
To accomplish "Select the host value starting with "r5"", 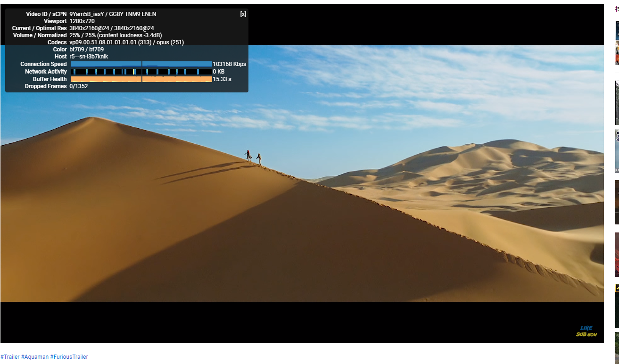I will click(89, 57).
